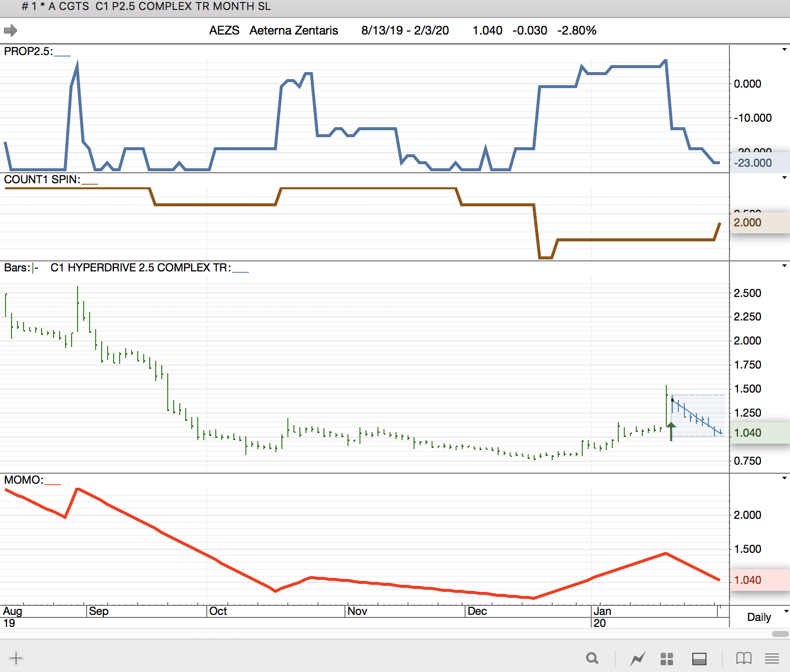The width and height of the screenshot is (790, 672).
Task: Open the four-square grid view icon
Action: [667, 658]
